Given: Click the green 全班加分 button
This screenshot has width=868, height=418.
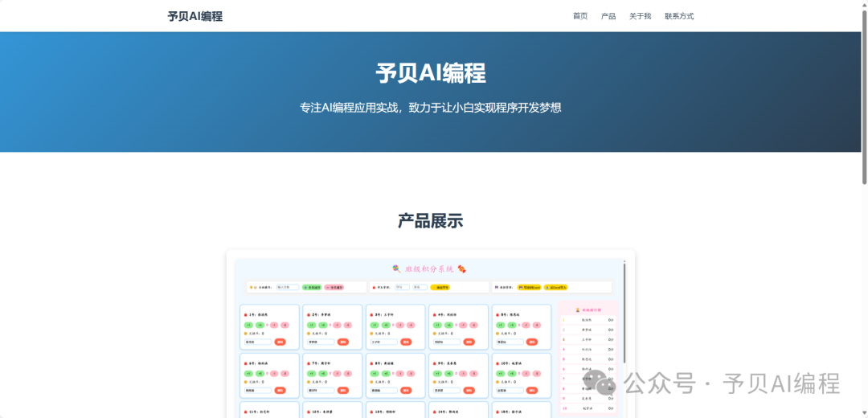Looking at the screenshot, I should [x=312, y=287].
